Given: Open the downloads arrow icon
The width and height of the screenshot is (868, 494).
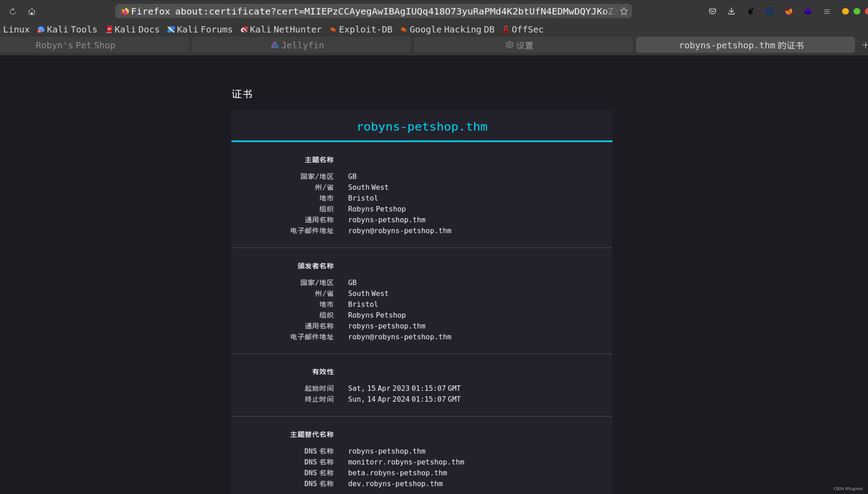Looking at the screenshot, I should (731, 11).
